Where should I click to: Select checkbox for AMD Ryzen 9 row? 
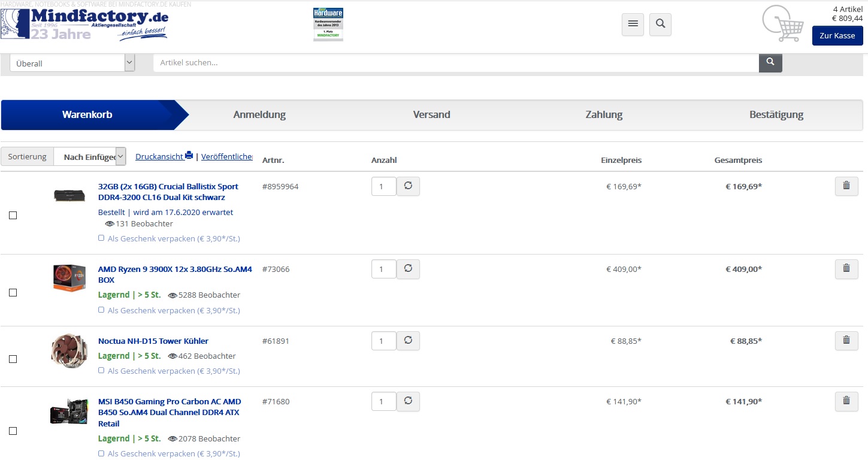(x=13, y=293)
